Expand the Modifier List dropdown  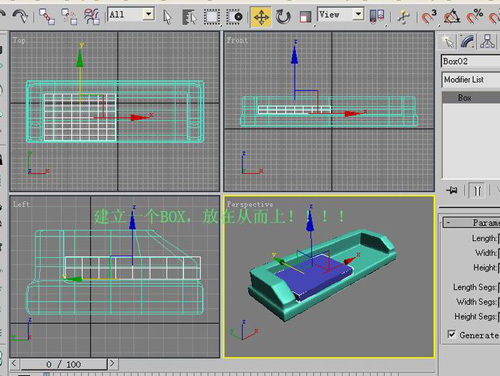click(471, 80)
